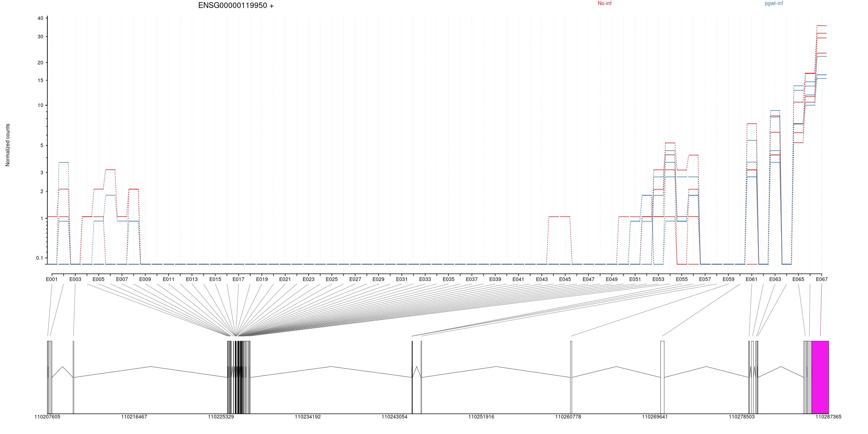
Task: Click genomic coordinate 110260778
Action: (568, 417)
